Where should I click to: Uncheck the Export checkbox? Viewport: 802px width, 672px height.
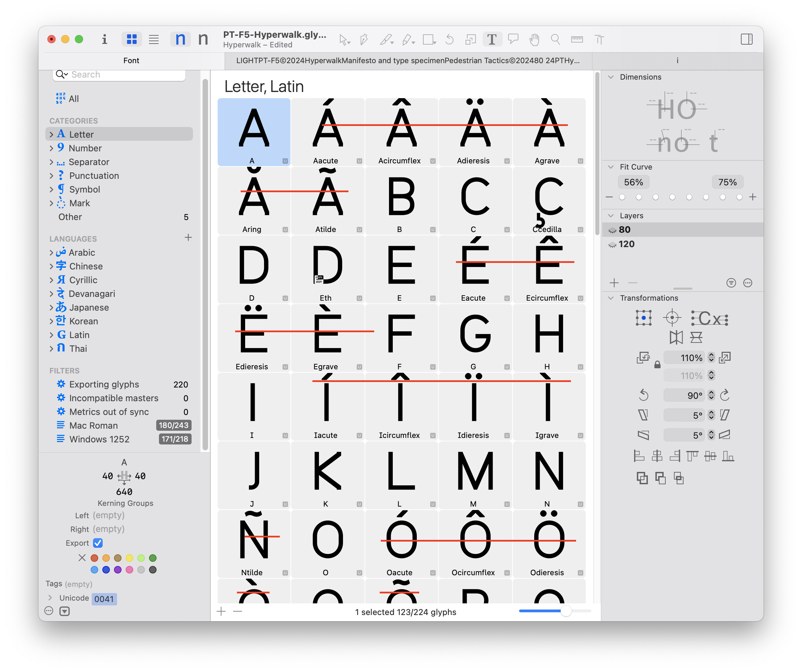(x=98, y=543)
